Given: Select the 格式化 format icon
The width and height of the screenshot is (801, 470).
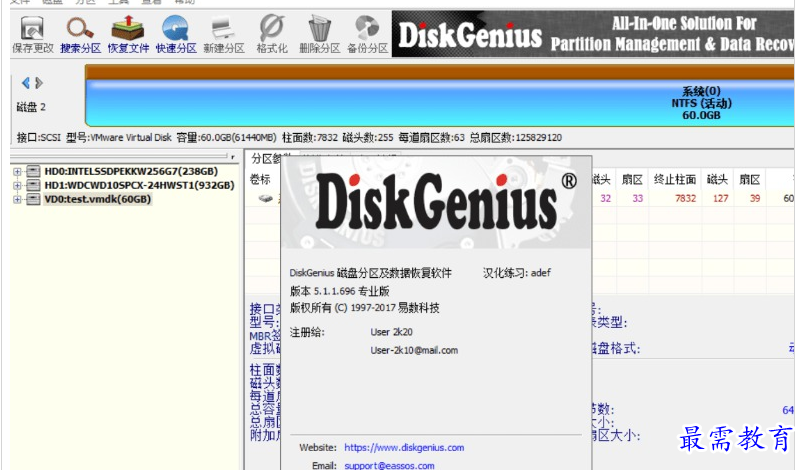Looking at the screenshot, I should tap(272, 34).
